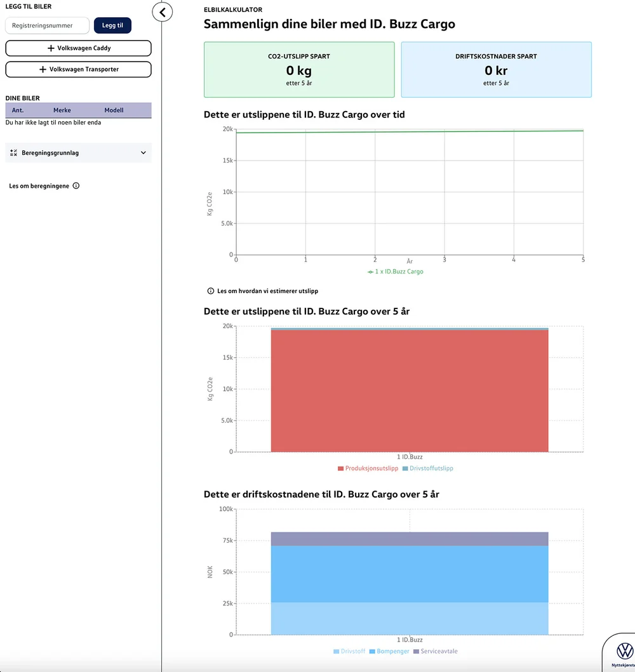Viewport: 635px width, 672px height.
Task: Click the Serviceavtale purple legend swatch
Action: coord(417,652)
